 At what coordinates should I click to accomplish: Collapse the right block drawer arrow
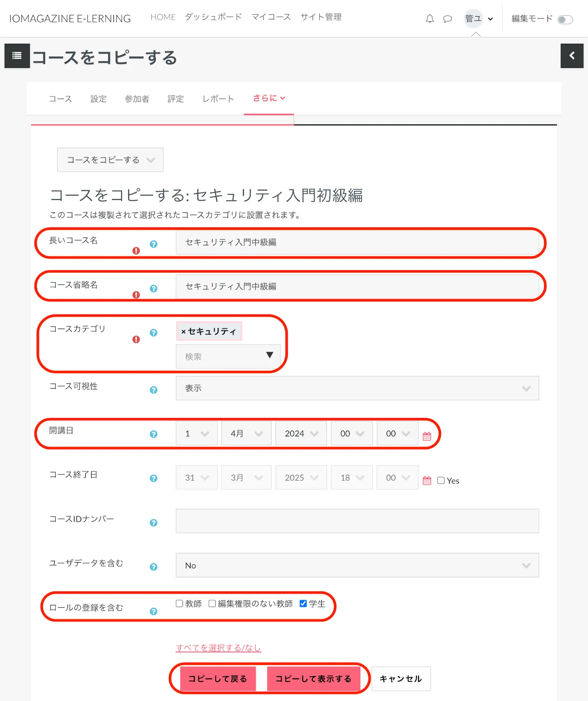click(x=572, y=56)
